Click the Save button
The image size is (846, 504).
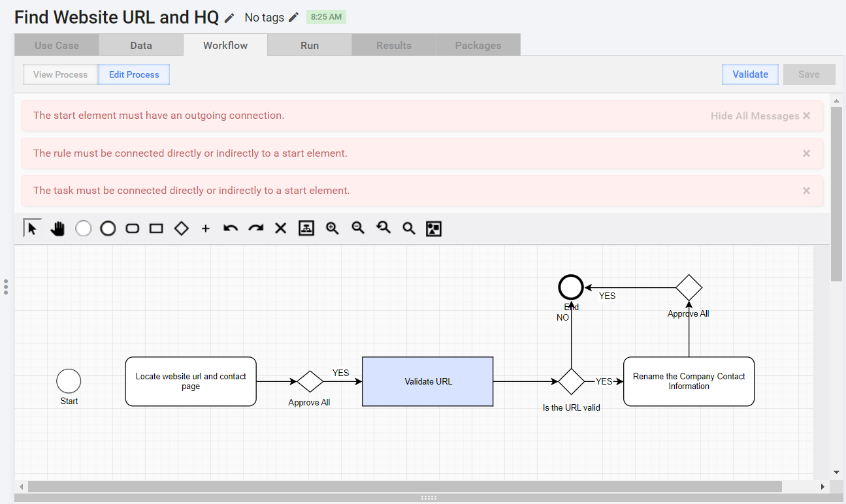point(809,74)
